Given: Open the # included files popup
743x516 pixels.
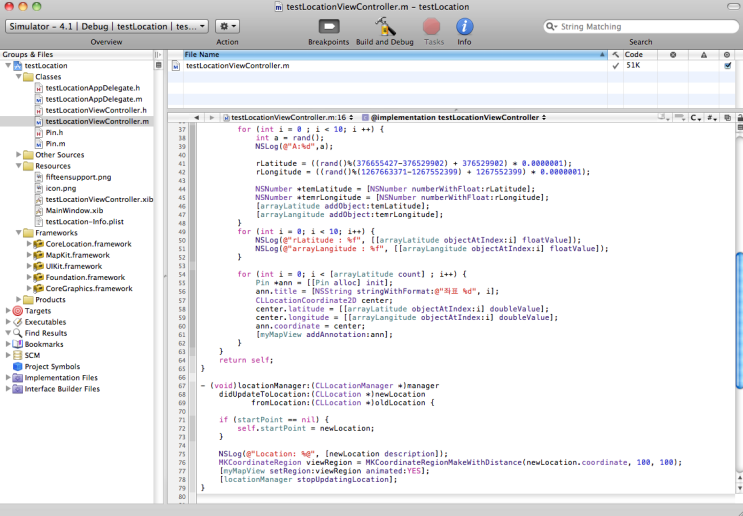Looking at the screenshot, I should (712, 118).
